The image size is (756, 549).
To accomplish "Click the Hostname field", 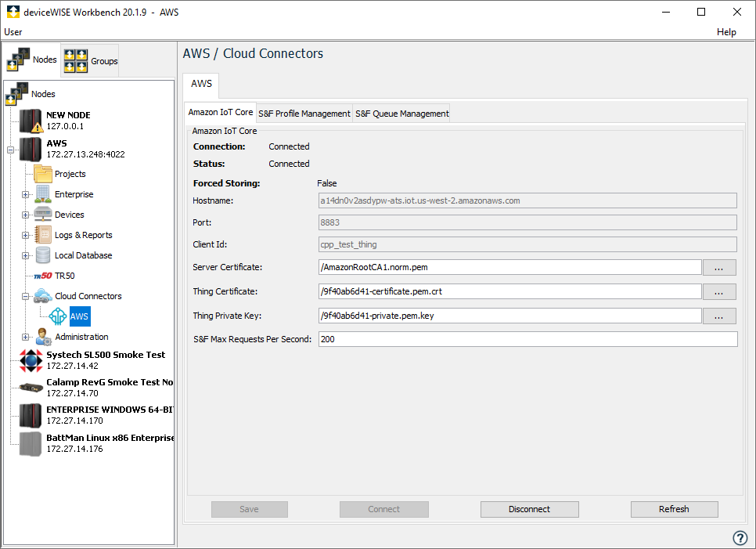I will tap(527, 200).
